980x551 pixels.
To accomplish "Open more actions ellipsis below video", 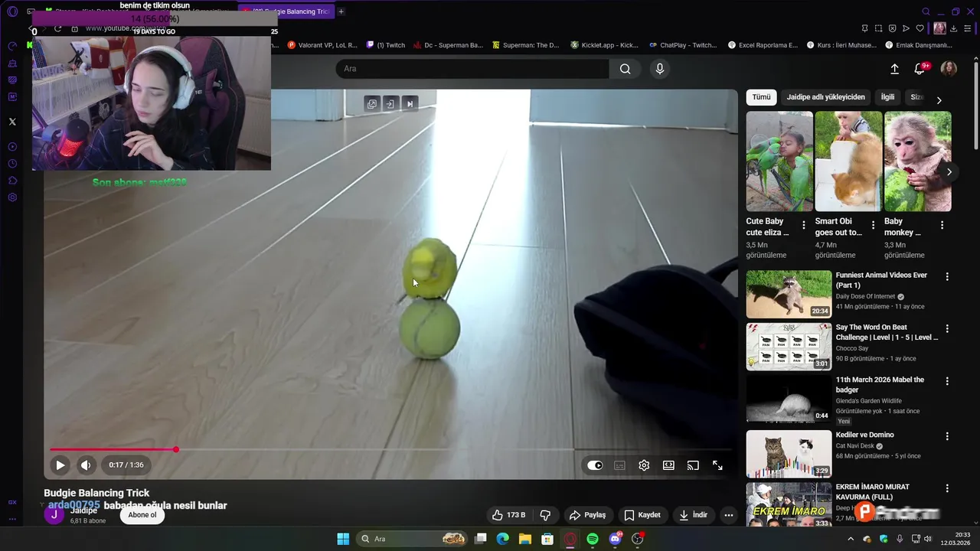I will pyautogui.click(x=729, y=515).
